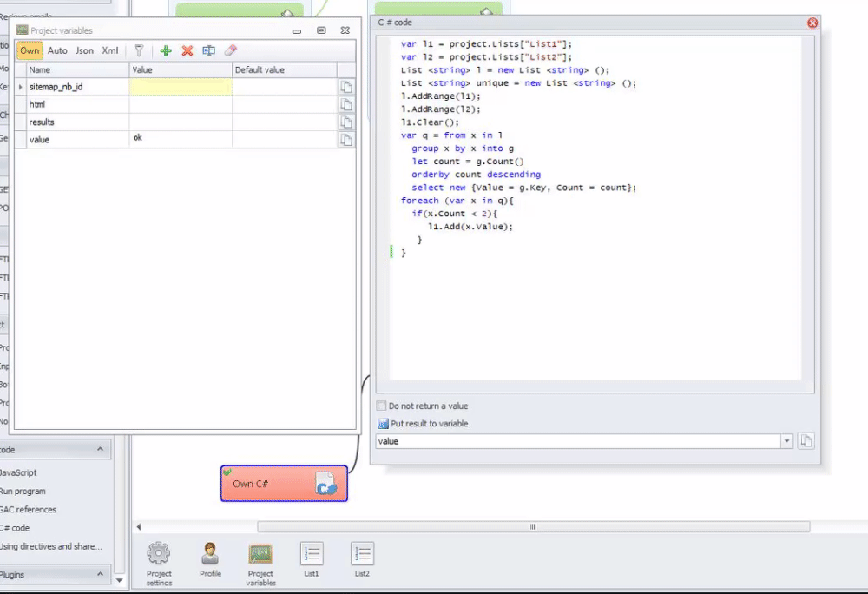Click the canvas horizontal scrollbar thumb
This screenshot has width=868, height=594.
533,527
